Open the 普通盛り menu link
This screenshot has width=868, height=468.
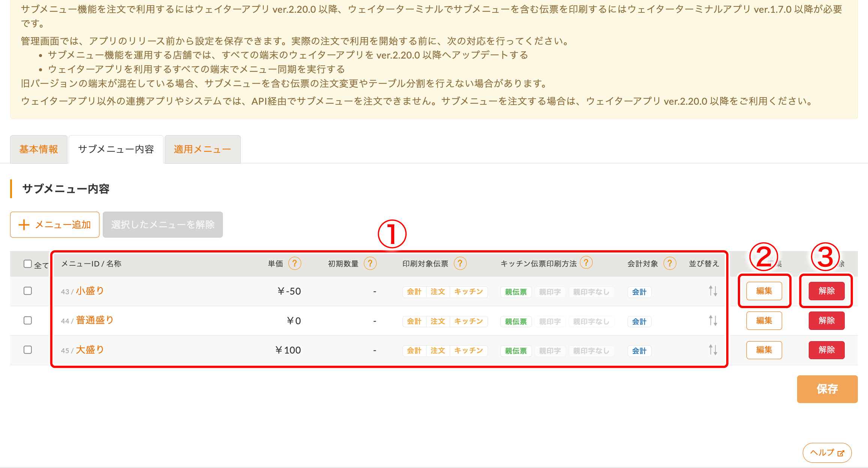point(95,320)
